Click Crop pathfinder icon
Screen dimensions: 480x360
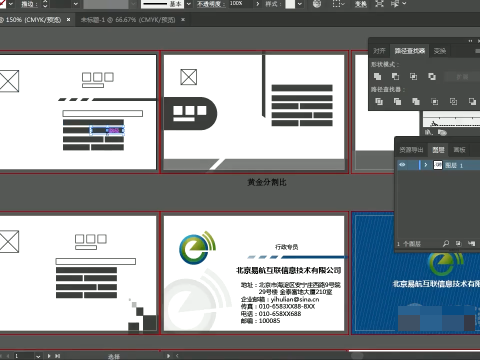(435, 101)
